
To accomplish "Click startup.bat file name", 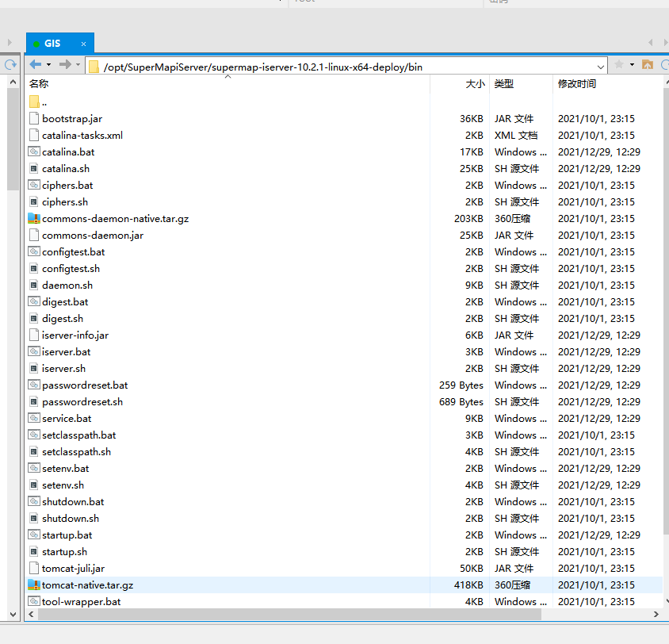I will click(67, 535).
